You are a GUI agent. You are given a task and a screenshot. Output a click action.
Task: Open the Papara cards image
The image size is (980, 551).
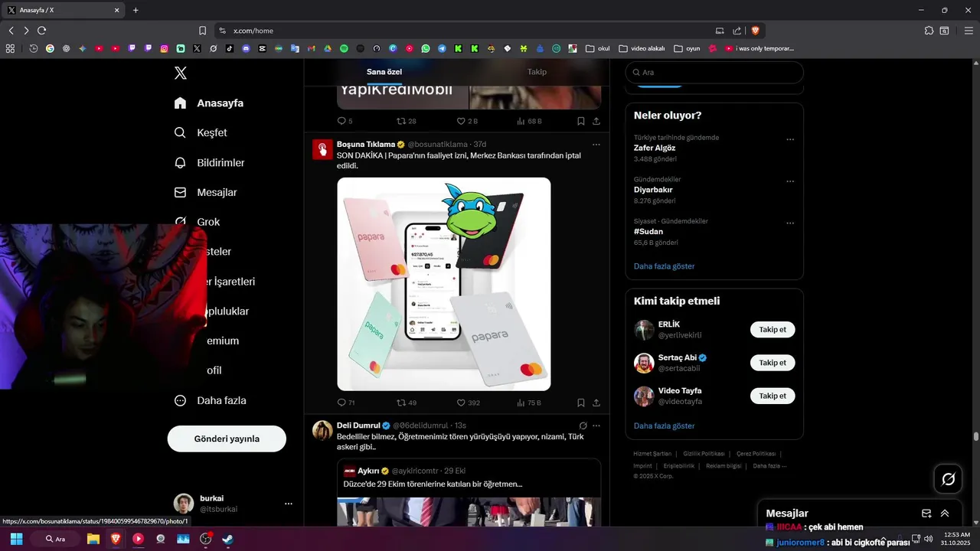tap(444, 284)
